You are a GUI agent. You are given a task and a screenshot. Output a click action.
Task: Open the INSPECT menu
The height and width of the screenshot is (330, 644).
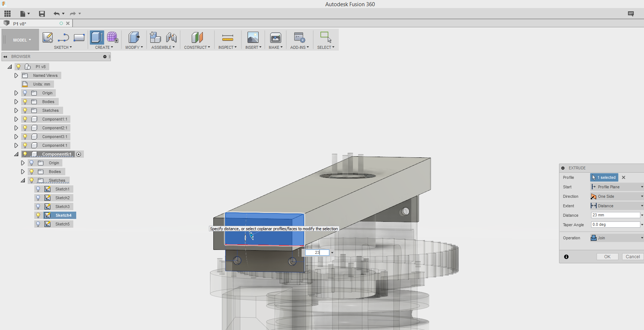228,47
